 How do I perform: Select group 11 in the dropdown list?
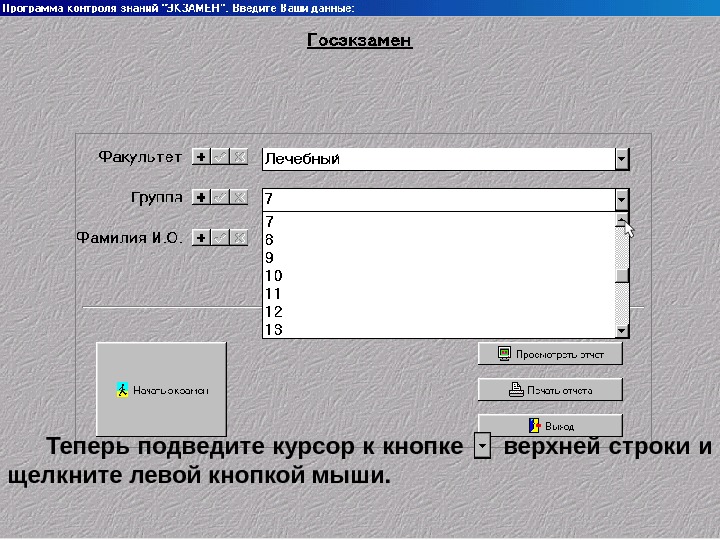coord(439,293)
